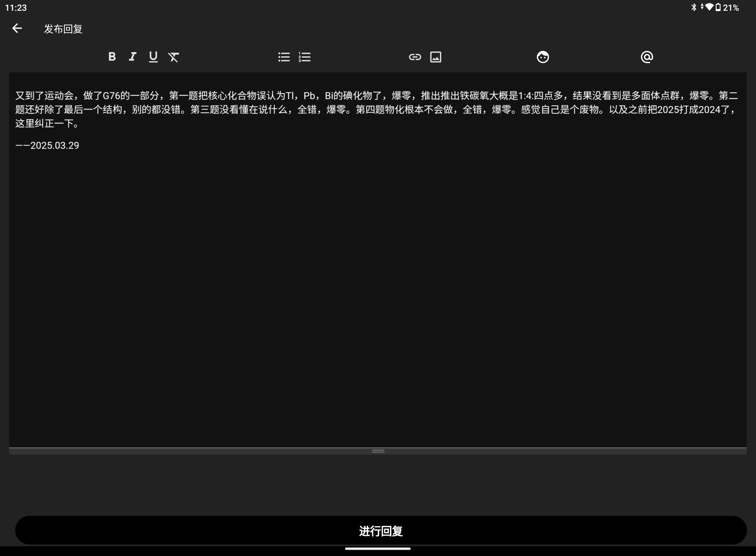The image size is (756, 556).
Task: Mention a user with the @ icon
Action: click(x=647, y=57)
